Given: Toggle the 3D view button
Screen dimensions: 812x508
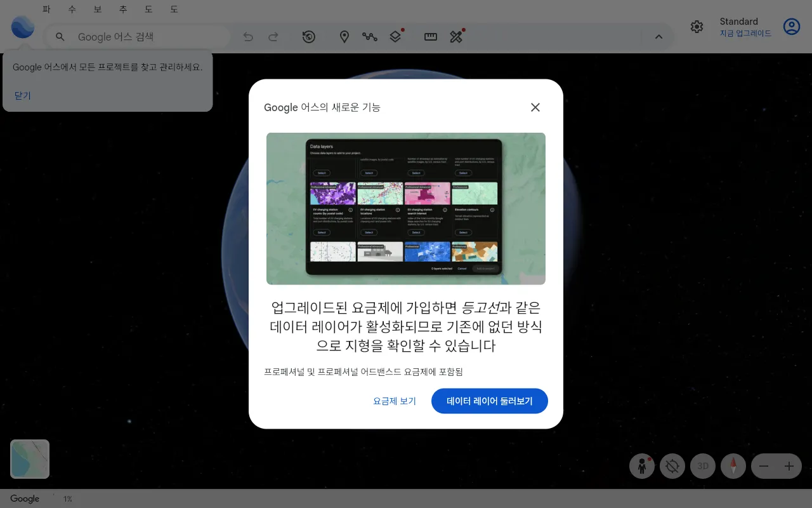Looking at the screenshot, I should 703,466.
